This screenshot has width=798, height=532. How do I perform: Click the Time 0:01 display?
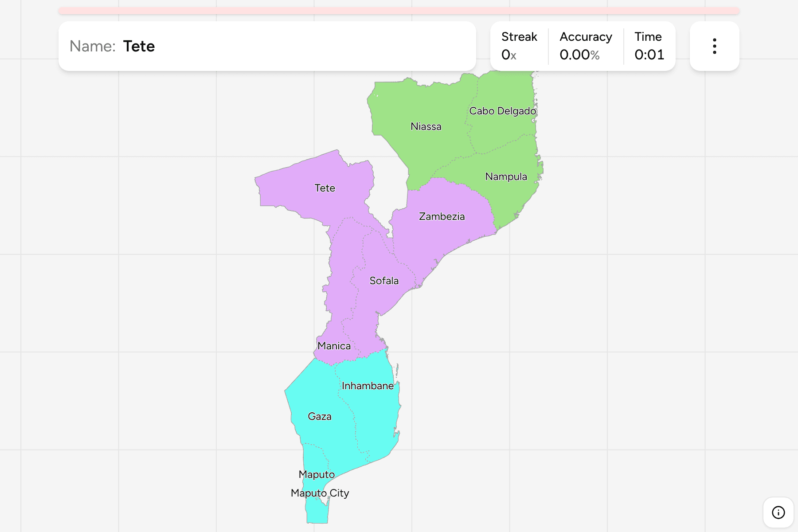coord(649,46)
